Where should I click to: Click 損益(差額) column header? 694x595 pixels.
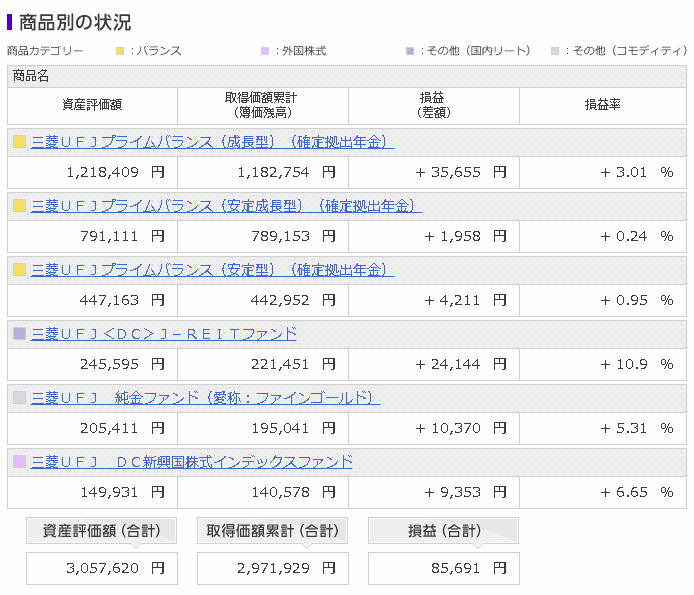coord(434,105)
